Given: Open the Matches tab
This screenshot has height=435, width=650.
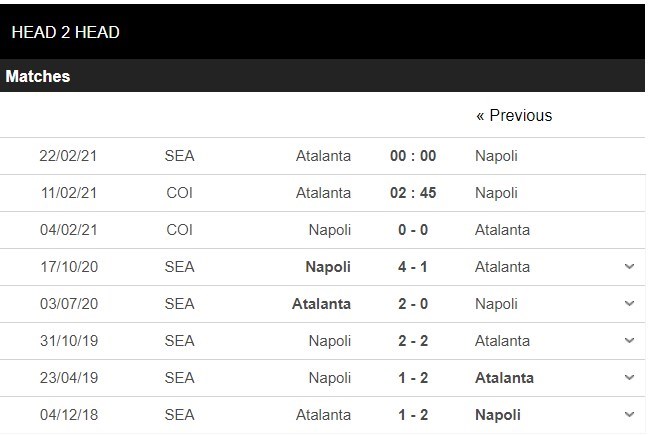Looking at the screenshot, I should click(38, 76).
